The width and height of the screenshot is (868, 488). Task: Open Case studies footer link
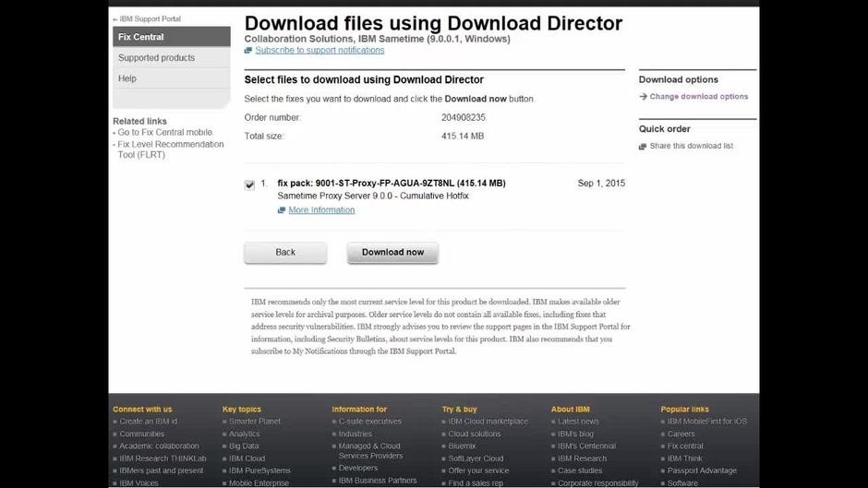[580, 470]
